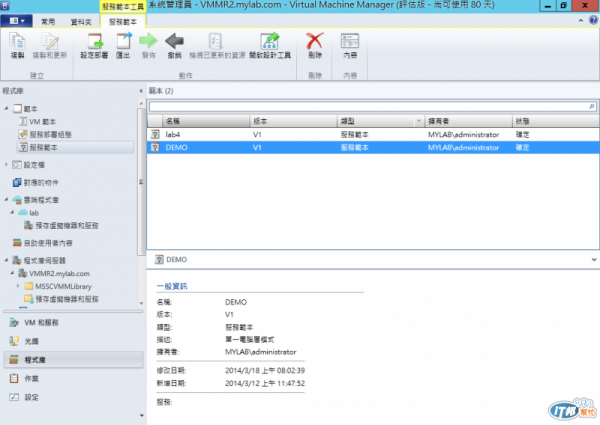
Task: Click the 設定 (Settings) workspace icon
Action: (x=14, y=397)
